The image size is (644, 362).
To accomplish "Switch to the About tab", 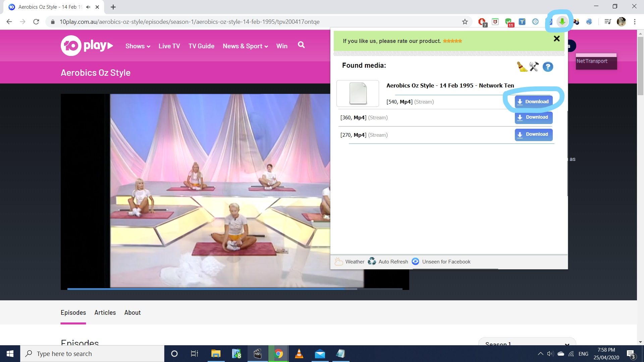I will tap(132, 312).
